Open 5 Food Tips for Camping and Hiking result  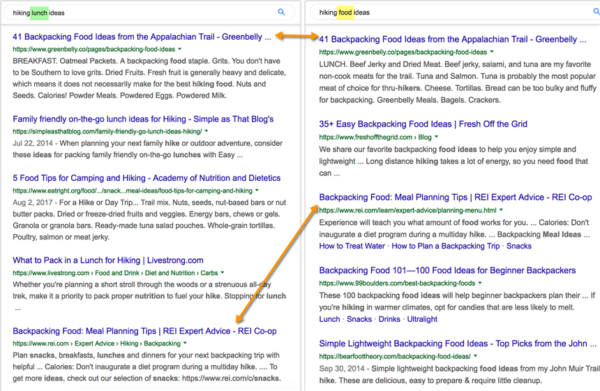tap(147, 178)
